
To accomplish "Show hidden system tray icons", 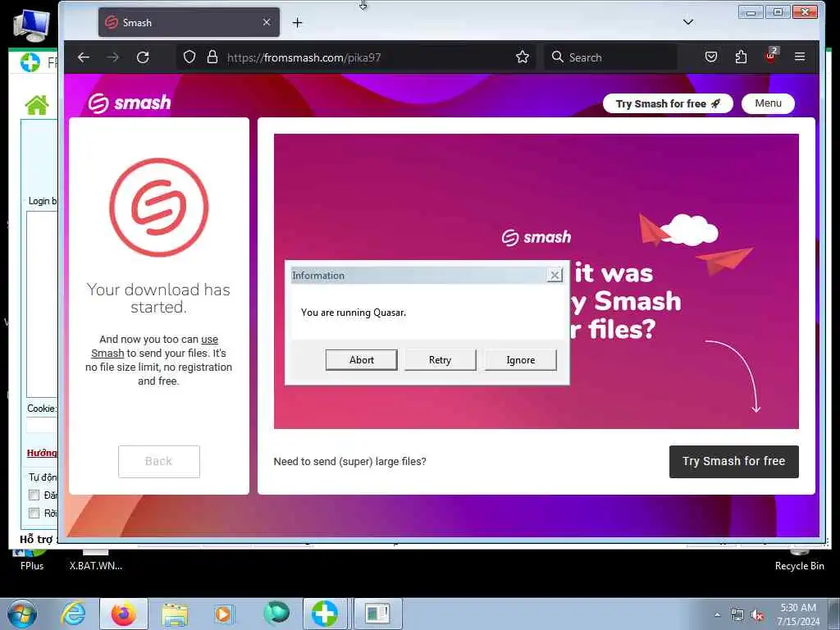I will pos(717,615).
